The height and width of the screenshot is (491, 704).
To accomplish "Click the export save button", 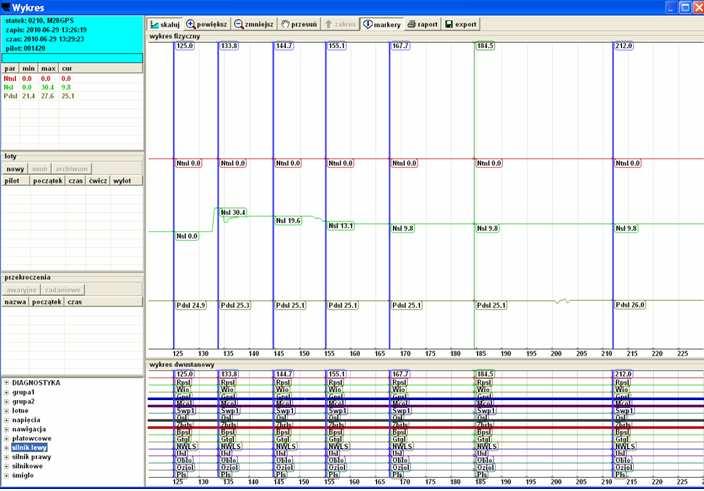I will click(461, 24).
